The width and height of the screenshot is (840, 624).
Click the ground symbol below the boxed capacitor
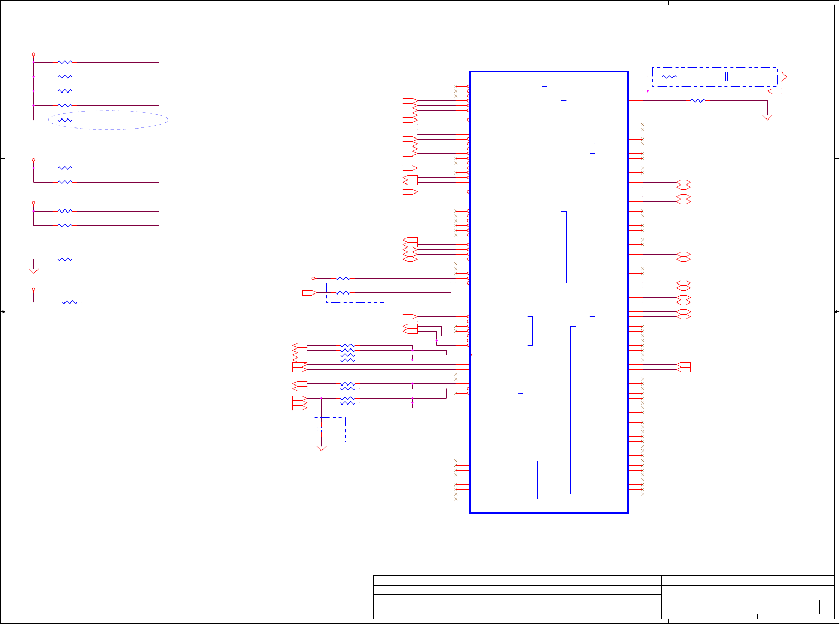(321, 448)
